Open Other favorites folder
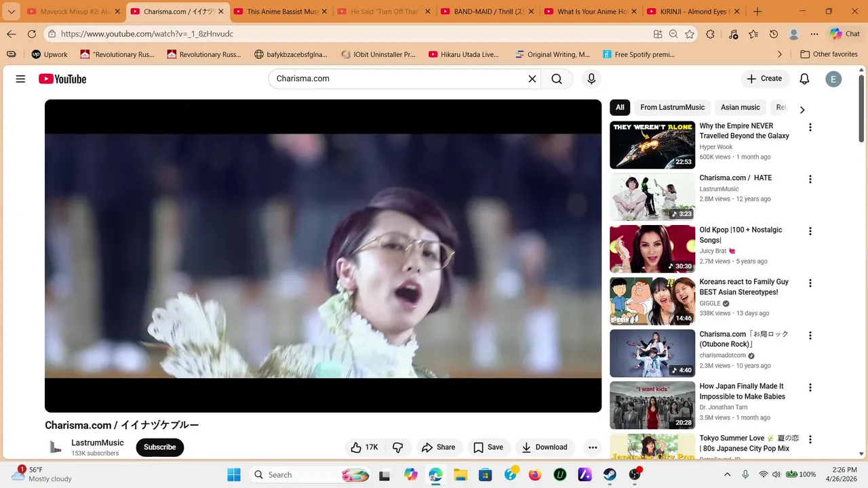868x488 pixels. click(x=829, y=54)
